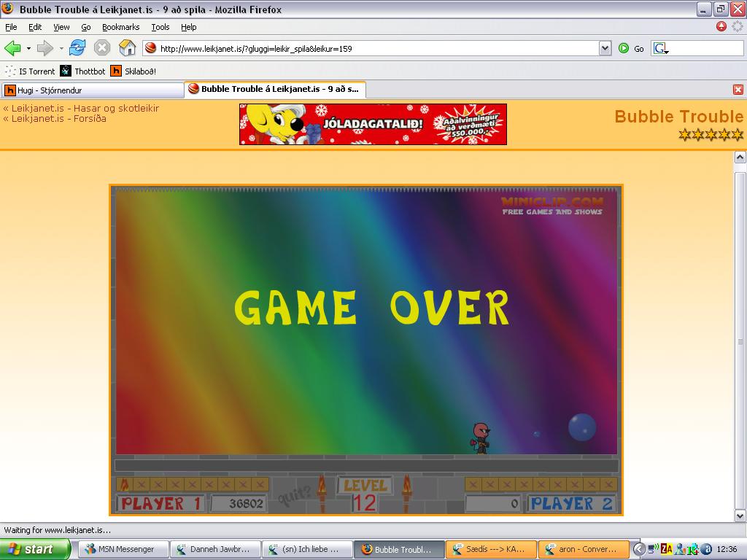Open the Tools menu
Viewport: 747px width, 560px height.
click(x=160, y=27)
